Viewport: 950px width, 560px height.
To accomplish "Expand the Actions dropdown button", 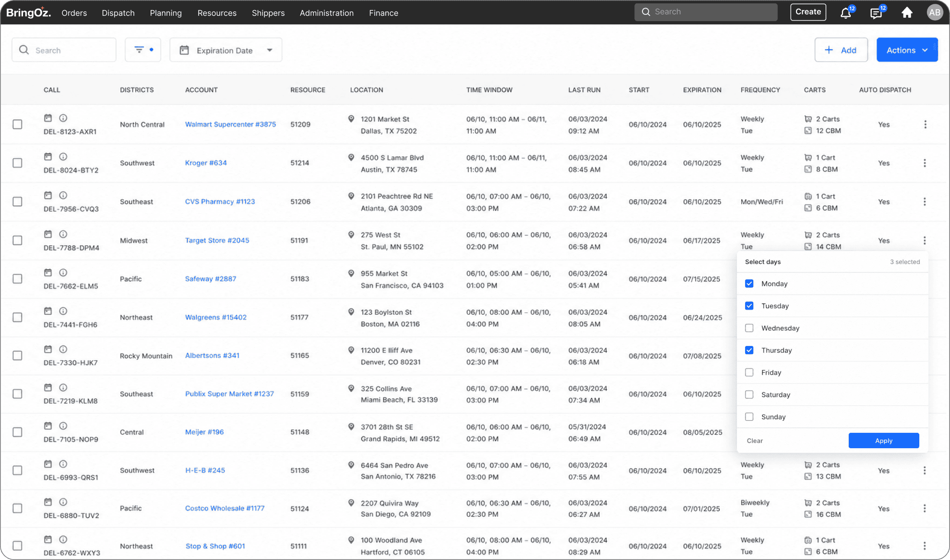I will pos(907,50).
